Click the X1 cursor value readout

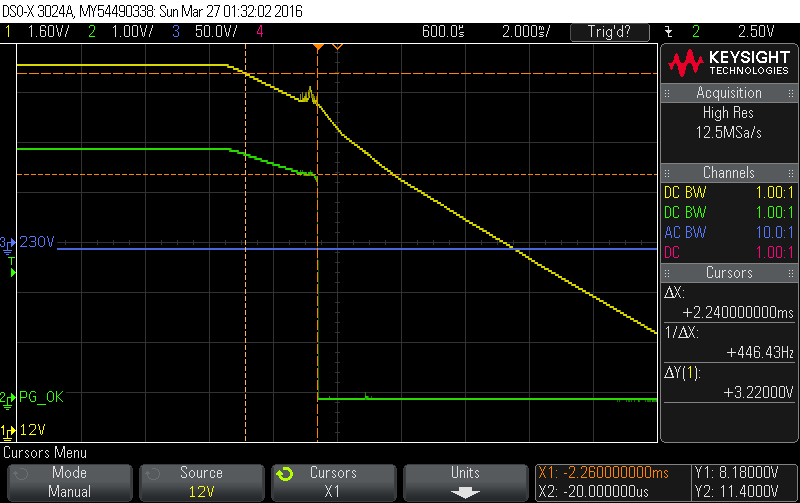tap(603, 473)
